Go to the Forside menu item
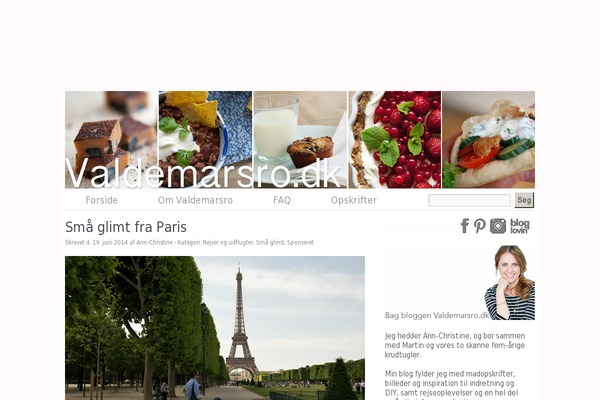The width and height of the screenshot is (600, 400). click(x=101, y=200)
